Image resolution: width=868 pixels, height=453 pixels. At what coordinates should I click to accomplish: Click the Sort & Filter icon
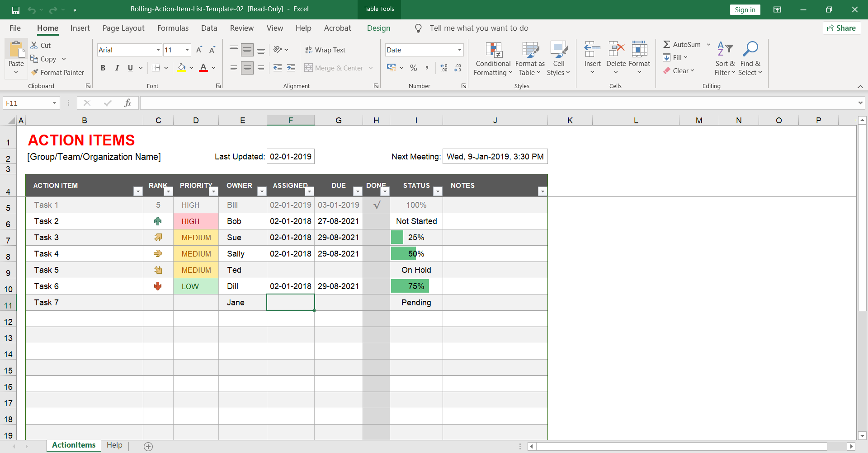pos(725,49)
